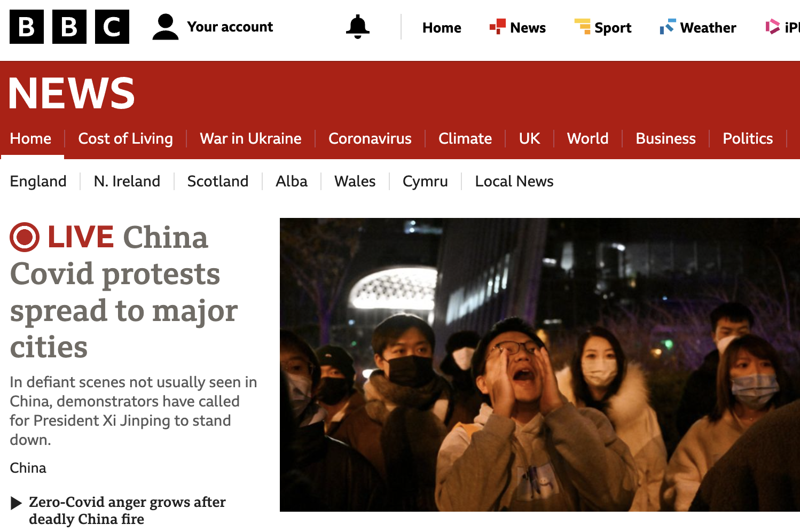The width and height of the screenshot is (800, 532).
Task: Click the red News squares icon
Action: click(x=497, y=26)
